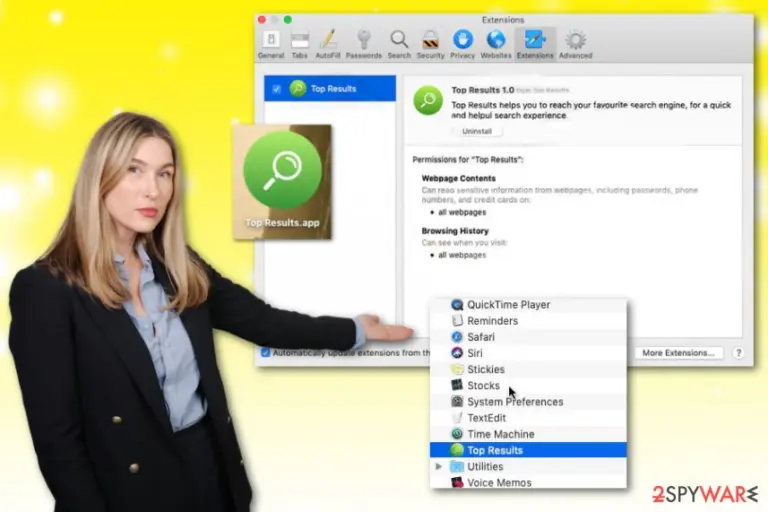This screenshot has width=768, height=512.
Task: Switch to the AutoFill preferences icon
Action: [328, 45]
